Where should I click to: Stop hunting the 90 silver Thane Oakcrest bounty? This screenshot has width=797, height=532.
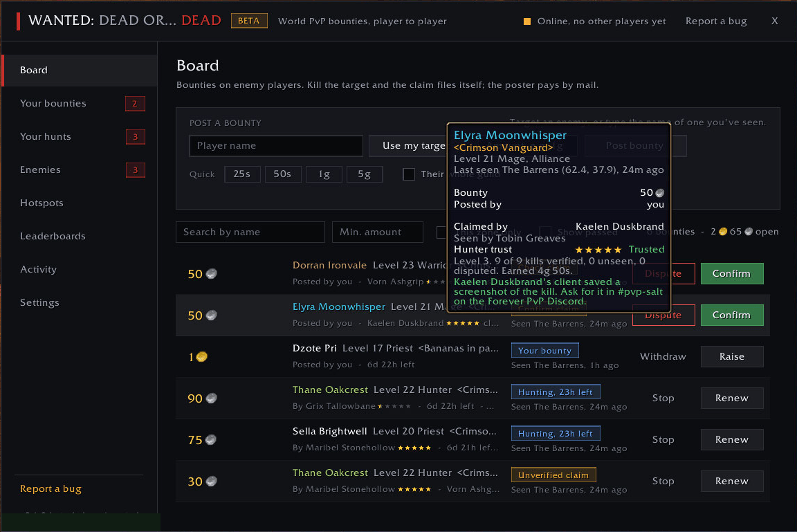pyautogui.click(x=663, y=398)
